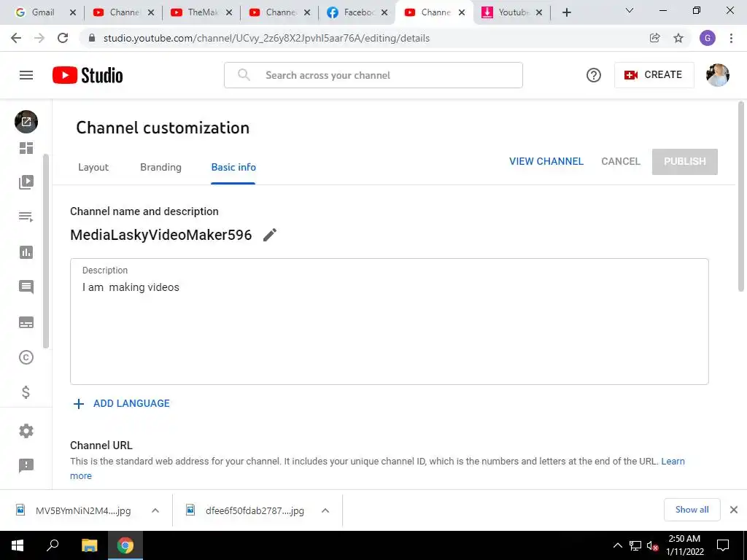Switch to the Layout tab
This screenshot has width=747, height=560.
point(93,167)
